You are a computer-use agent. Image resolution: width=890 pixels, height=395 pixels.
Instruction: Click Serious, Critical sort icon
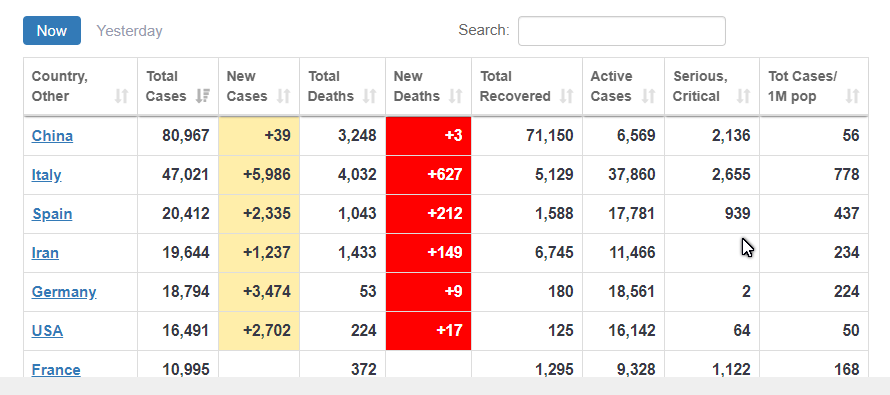pyautogui.click(x=744, y=96)
